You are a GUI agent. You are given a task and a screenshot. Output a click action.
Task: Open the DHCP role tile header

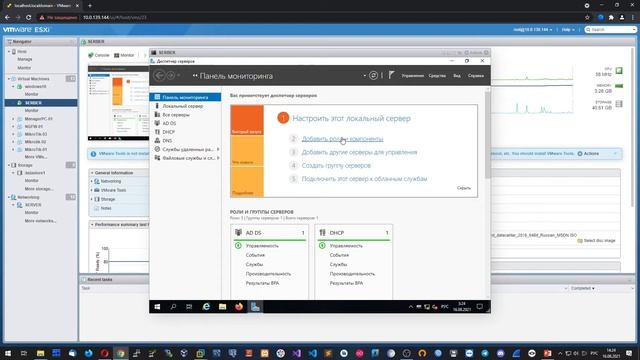(x=353, y=233)
